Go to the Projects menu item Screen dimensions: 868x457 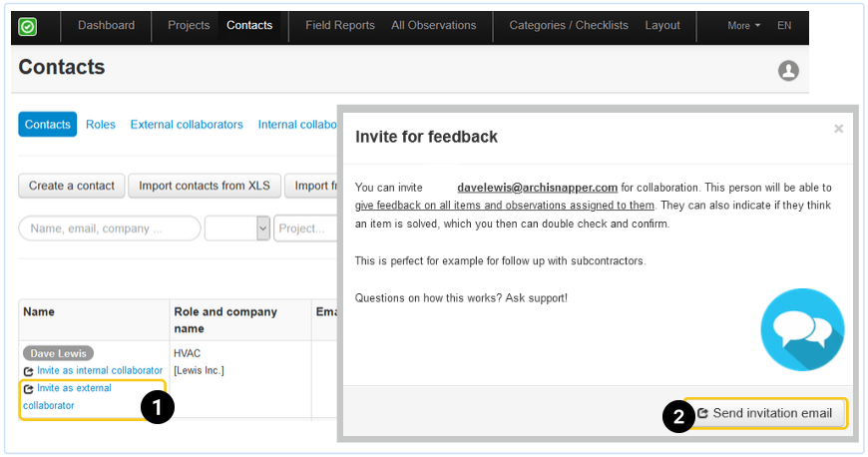pyautogui.click(x=189, y=26)
